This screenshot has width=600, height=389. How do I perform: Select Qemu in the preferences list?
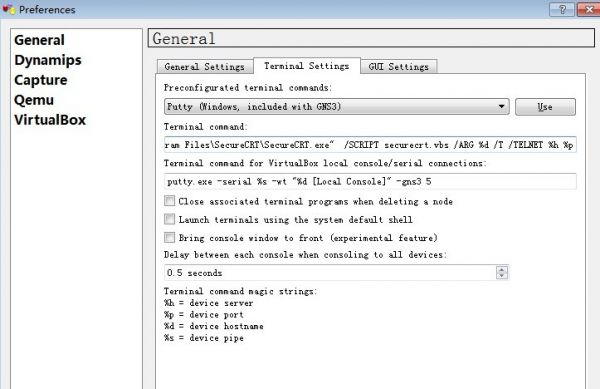[34, 100]
